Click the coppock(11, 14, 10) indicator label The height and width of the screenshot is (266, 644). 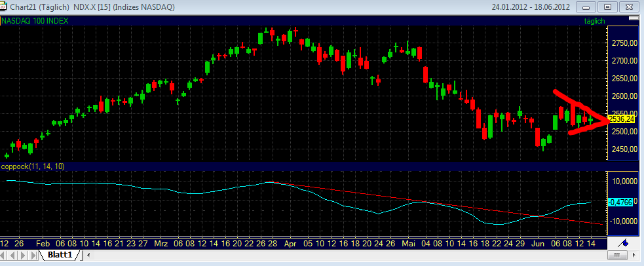pos(33,166)
